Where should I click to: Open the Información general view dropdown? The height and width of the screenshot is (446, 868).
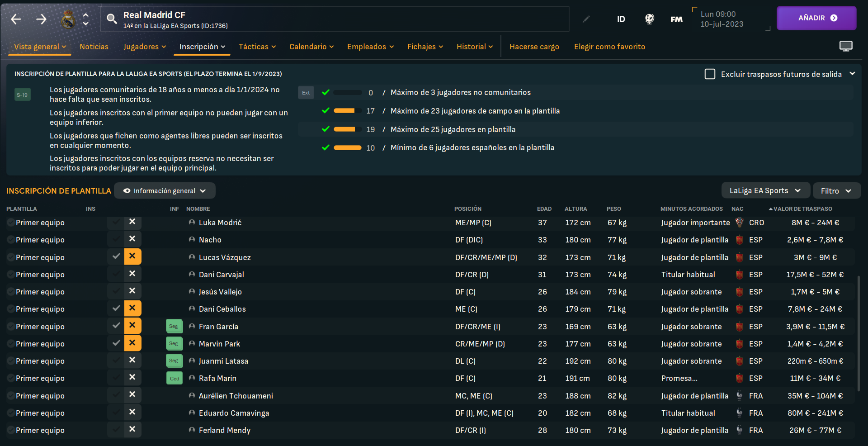(x=165, y=191)
